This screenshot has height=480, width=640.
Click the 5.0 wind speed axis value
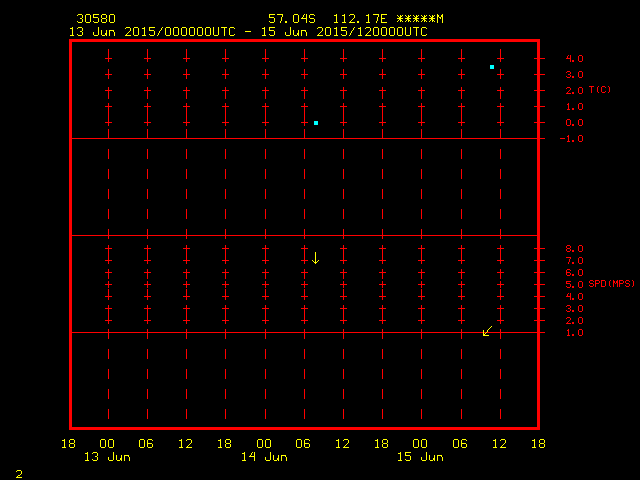coord(575,285)
